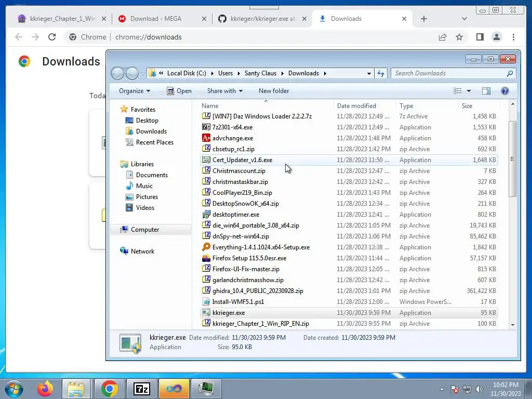
Task: Select the advchange.exe file icon
Action: [206, 138]
